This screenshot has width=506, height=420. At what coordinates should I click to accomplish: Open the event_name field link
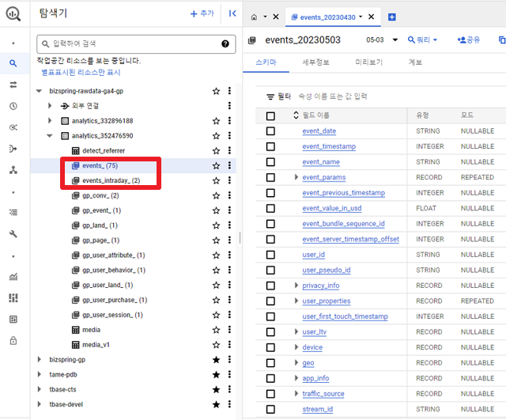321,162
